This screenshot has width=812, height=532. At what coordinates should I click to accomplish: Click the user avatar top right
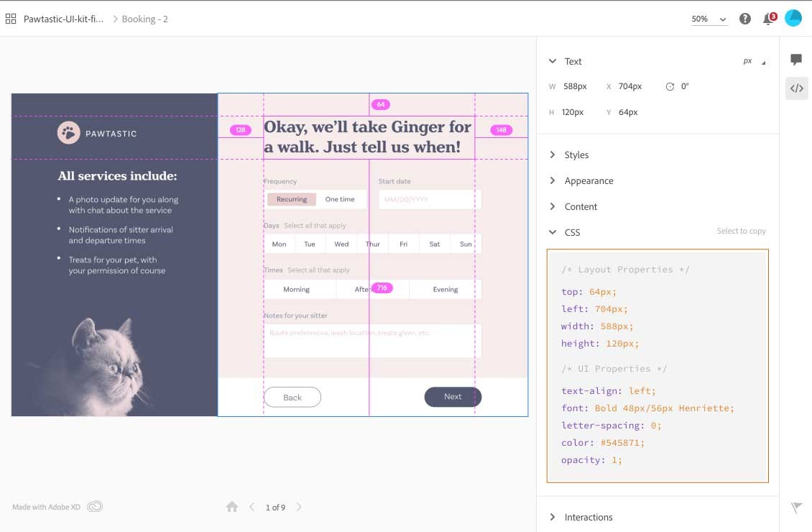click(793, 17)
